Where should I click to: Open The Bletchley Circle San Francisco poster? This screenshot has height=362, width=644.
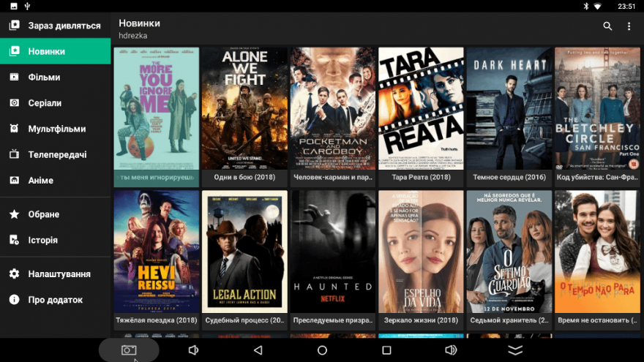coord(597,108)
